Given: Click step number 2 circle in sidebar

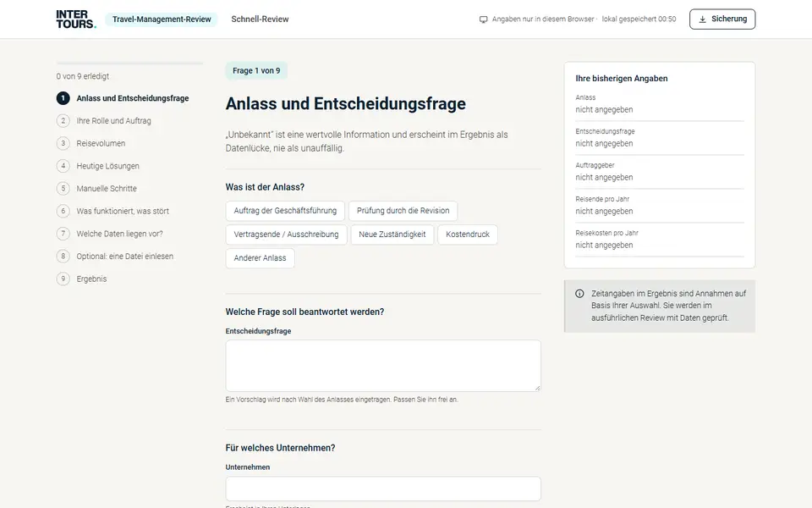Looking at the screenshot, I should 63,121.
